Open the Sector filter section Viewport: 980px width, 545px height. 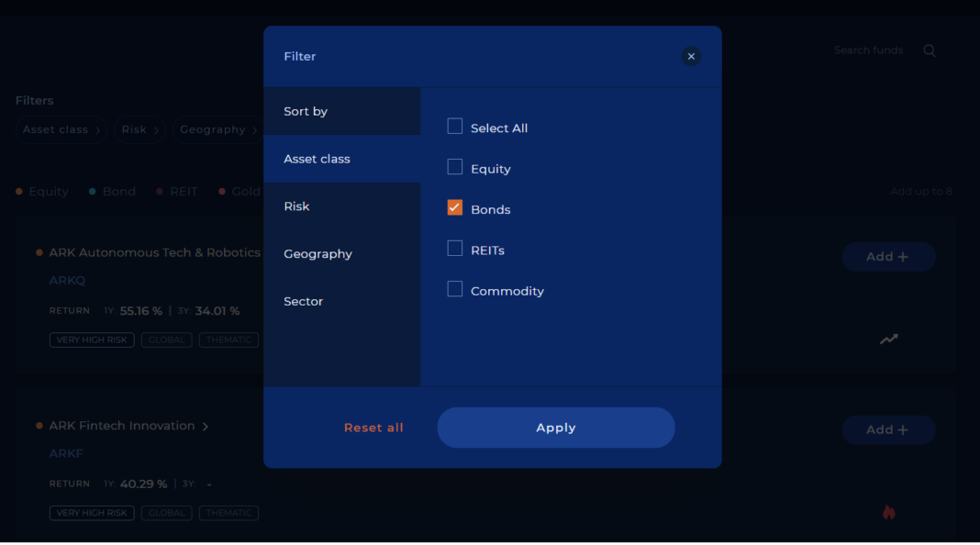pyautogui.click(x=303, y=301)
